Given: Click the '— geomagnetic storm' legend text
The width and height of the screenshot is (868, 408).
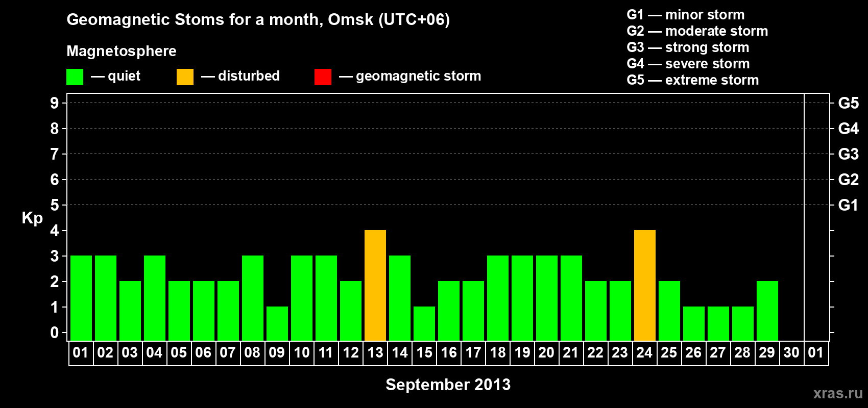Looking at the screenshot, I should [410, 76].
